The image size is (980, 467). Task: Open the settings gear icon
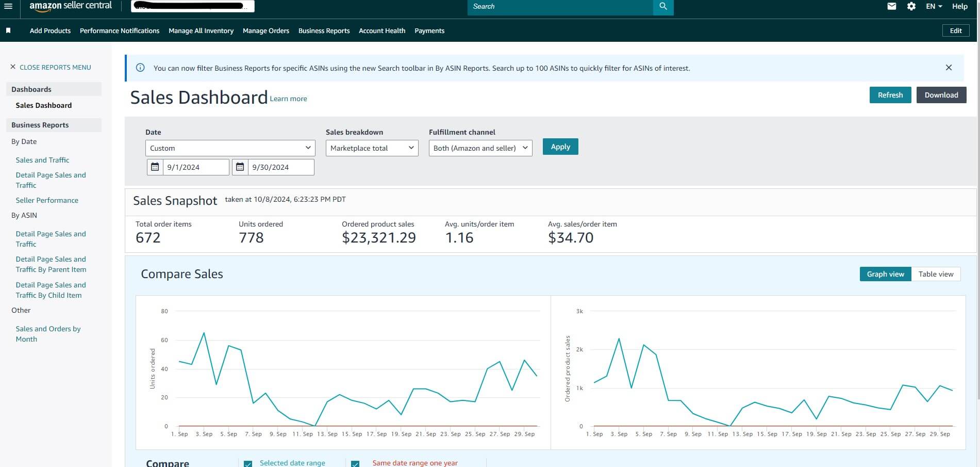click(x=911, y=6)
